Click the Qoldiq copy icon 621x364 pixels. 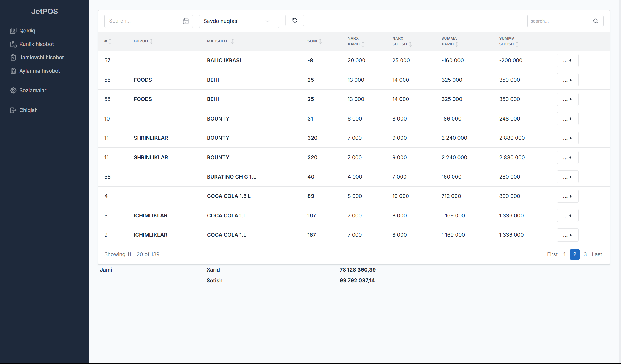point(13,31)
